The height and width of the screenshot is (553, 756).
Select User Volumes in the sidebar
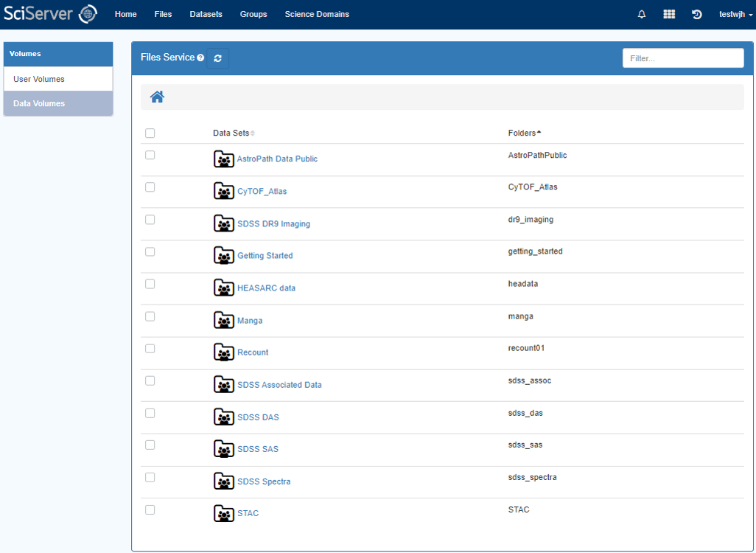(x=58, y=79)
